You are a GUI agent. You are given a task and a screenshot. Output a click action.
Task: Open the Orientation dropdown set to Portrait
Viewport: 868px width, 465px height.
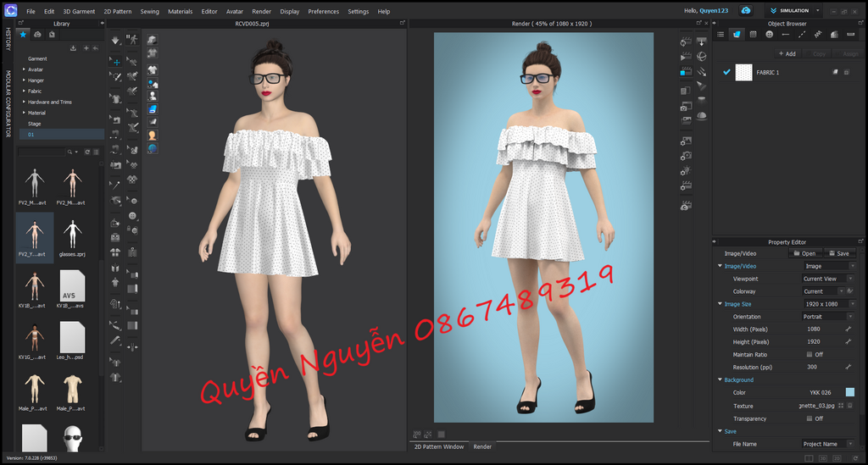[827, 317]
